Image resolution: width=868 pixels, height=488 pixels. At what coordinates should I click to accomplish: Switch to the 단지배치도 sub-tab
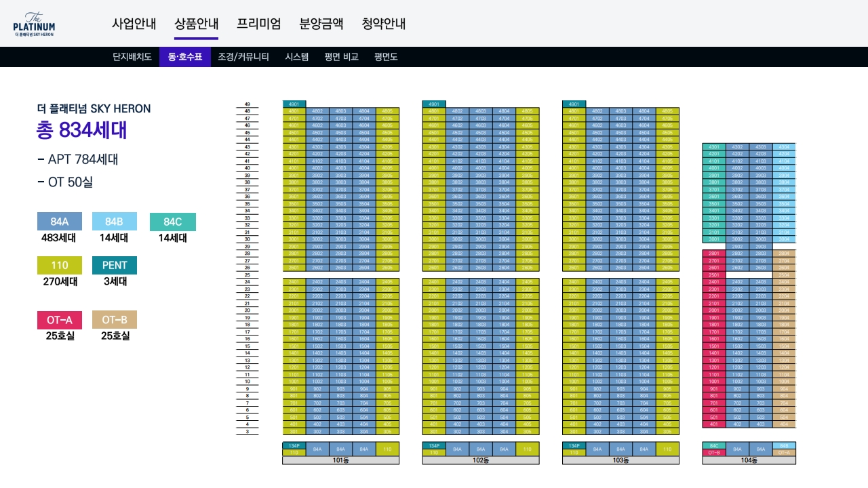tap(132, 57)
